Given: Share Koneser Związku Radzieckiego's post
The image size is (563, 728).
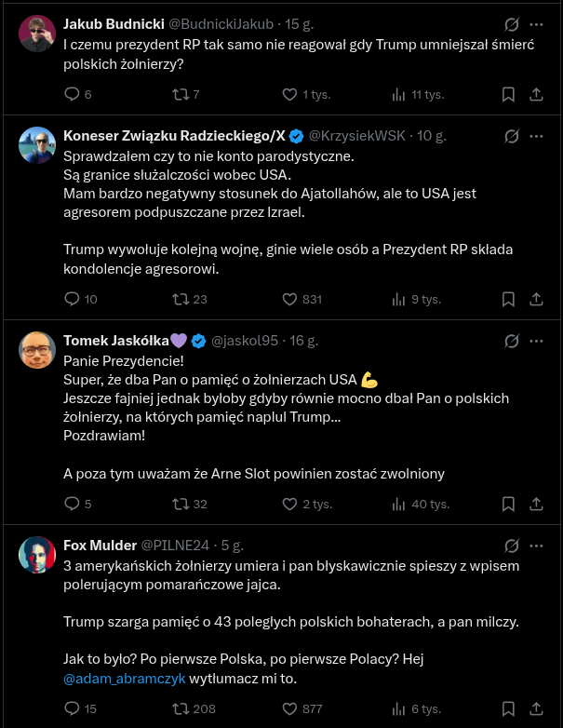Looking at the screenshot, I should click(x=536, y=299).
